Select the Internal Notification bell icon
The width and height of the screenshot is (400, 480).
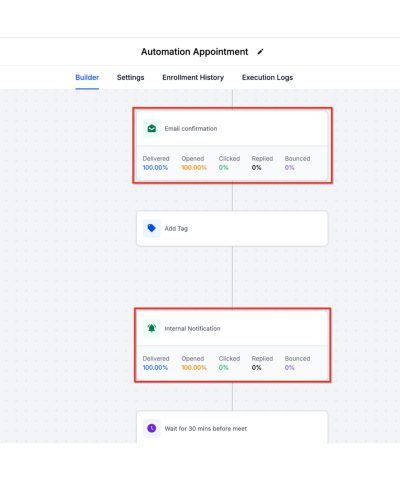point(152,328)
